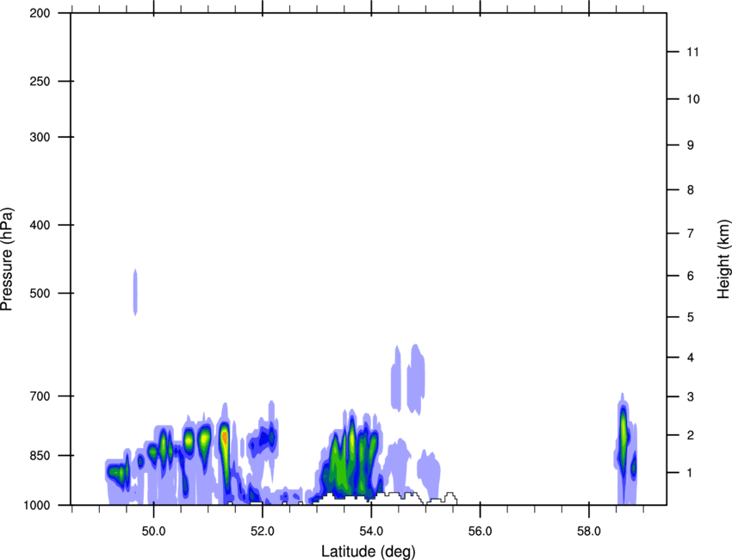Click latitude tick label 52.0
The width and height of the screenshot is (732, 560).
click(263, 532)
